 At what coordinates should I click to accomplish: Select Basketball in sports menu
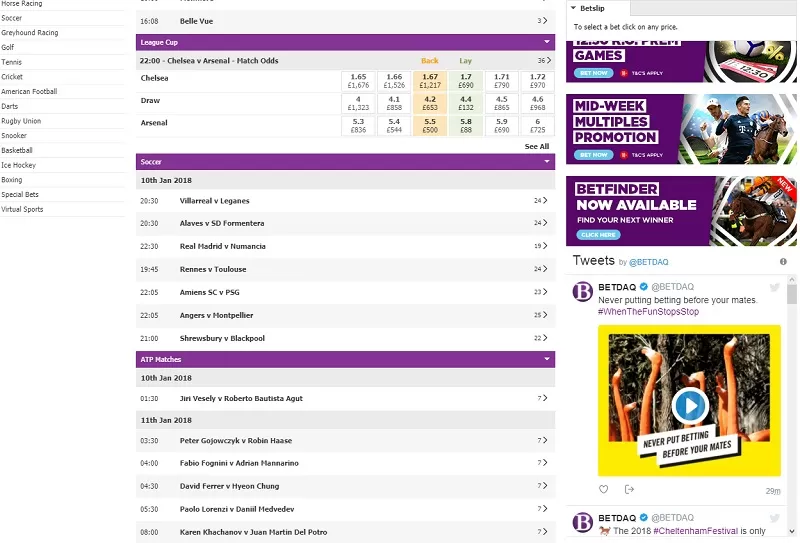pos(17,150)
